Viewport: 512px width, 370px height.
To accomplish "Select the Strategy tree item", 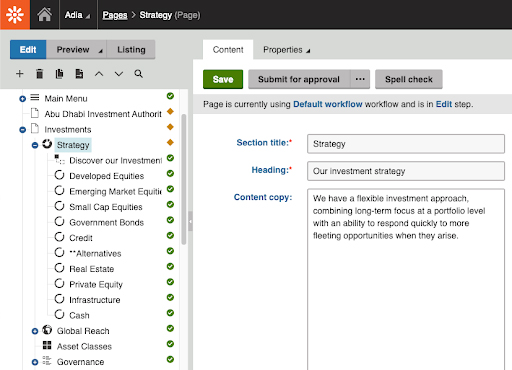I will click(x=73, y=145).
